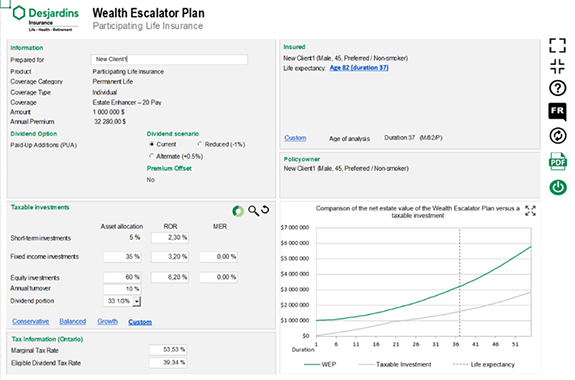Click the Custom link under Insured
575x380 pixels.
point(295,138)
